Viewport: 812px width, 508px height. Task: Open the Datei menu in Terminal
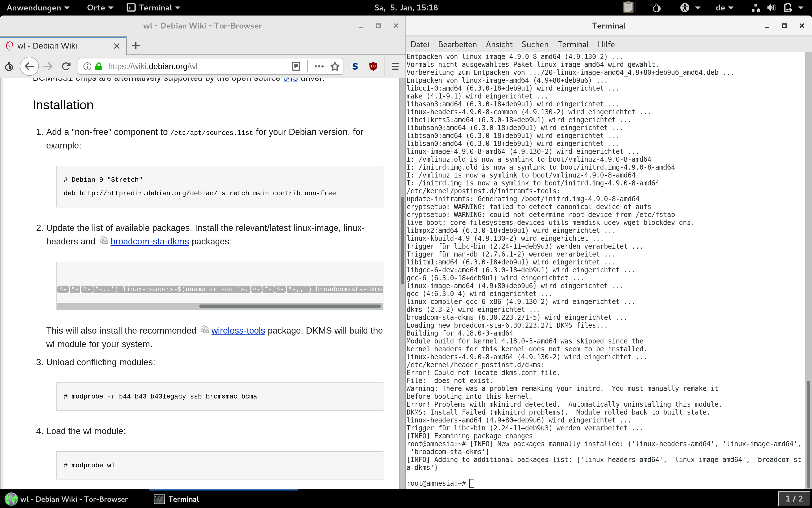click(420, 44)
